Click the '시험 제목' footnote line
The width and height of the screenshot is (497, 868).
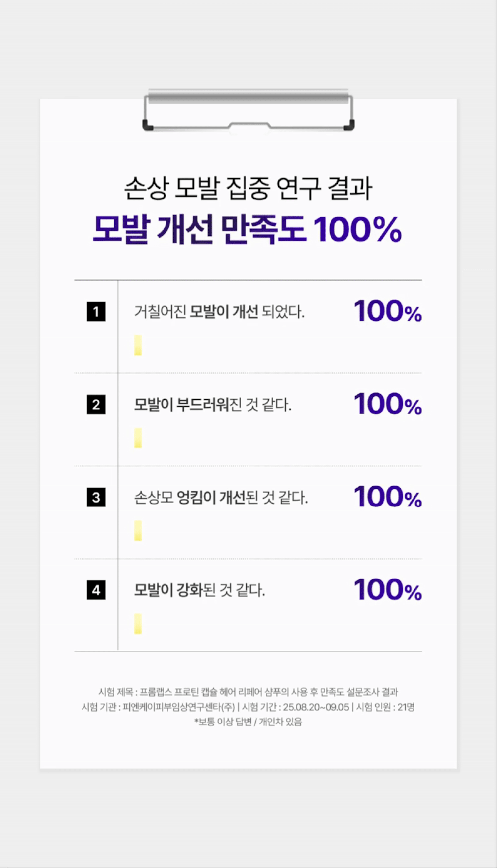(248, 692)
